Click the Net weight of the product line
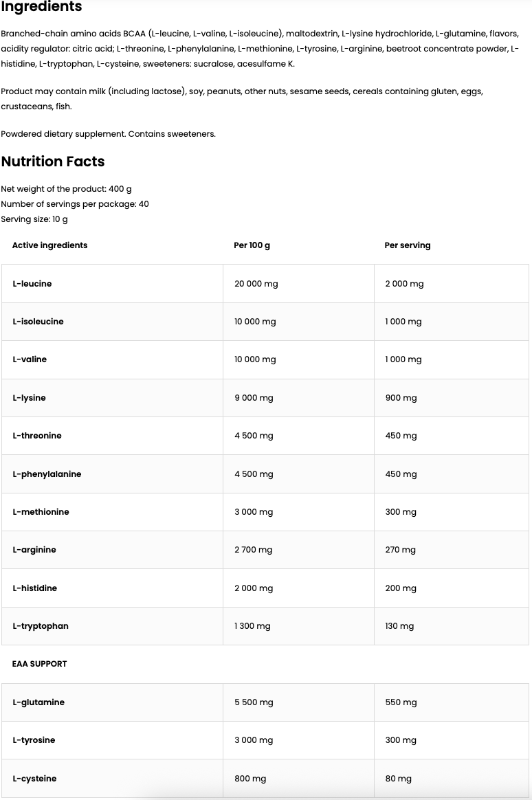Image resolution: width=532 pixels, height=800 pixels. pos(66,189)
